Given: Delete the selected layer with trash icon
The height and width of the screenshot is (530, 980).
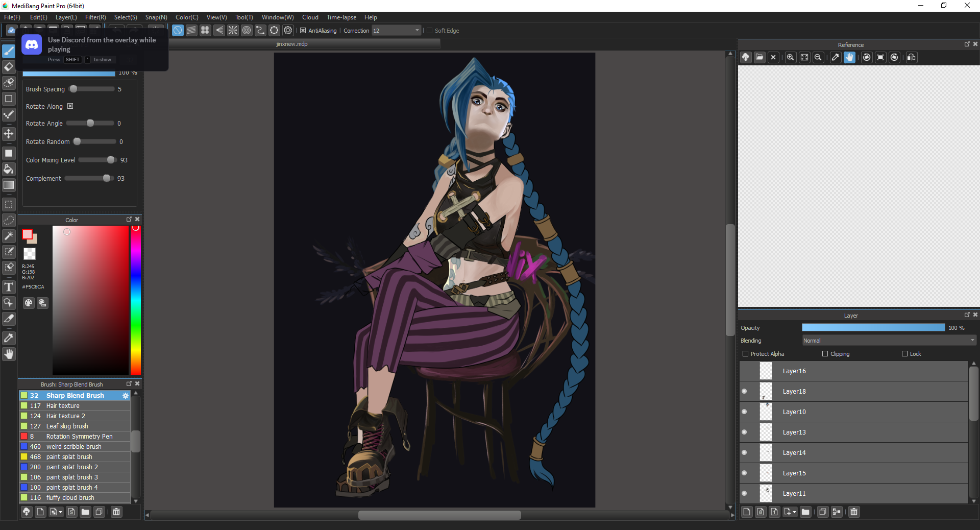Looking at the screenshot, I should (x=854, y=512).
